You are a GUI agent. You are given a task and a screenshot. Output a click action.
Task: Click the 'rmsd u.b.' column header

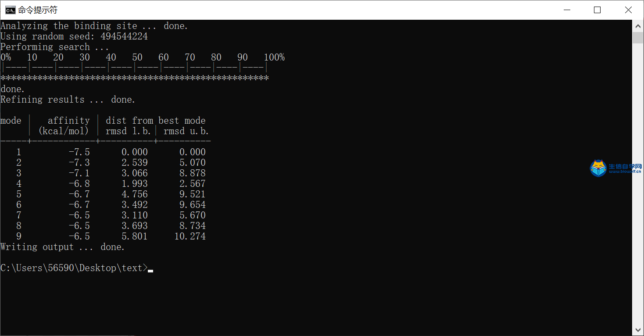coord(186,131)
